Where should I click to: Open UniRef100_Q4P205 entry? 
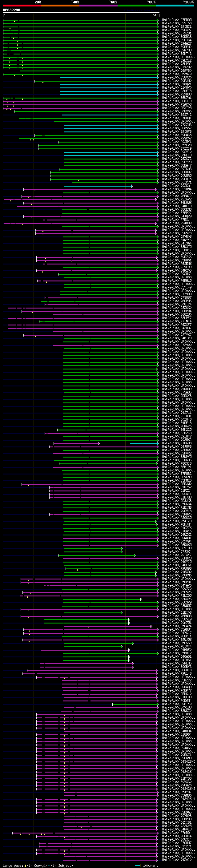pos(177,271)
